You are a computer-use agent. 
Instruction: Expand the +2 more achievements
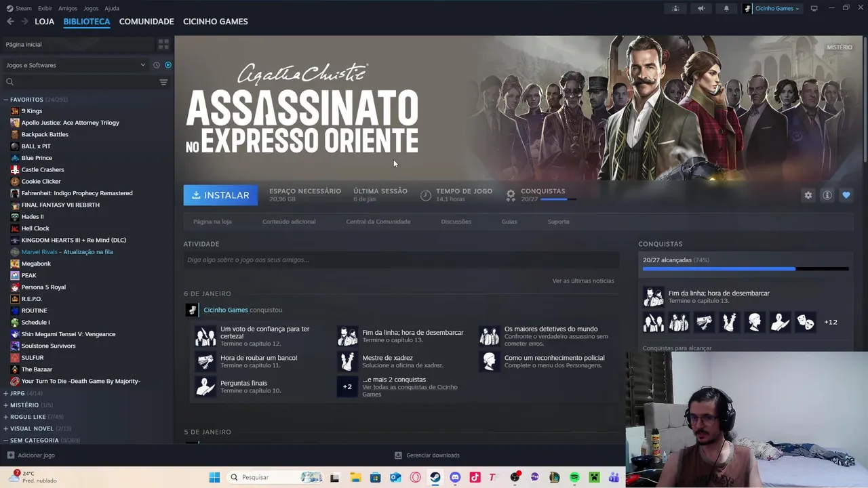347,386
